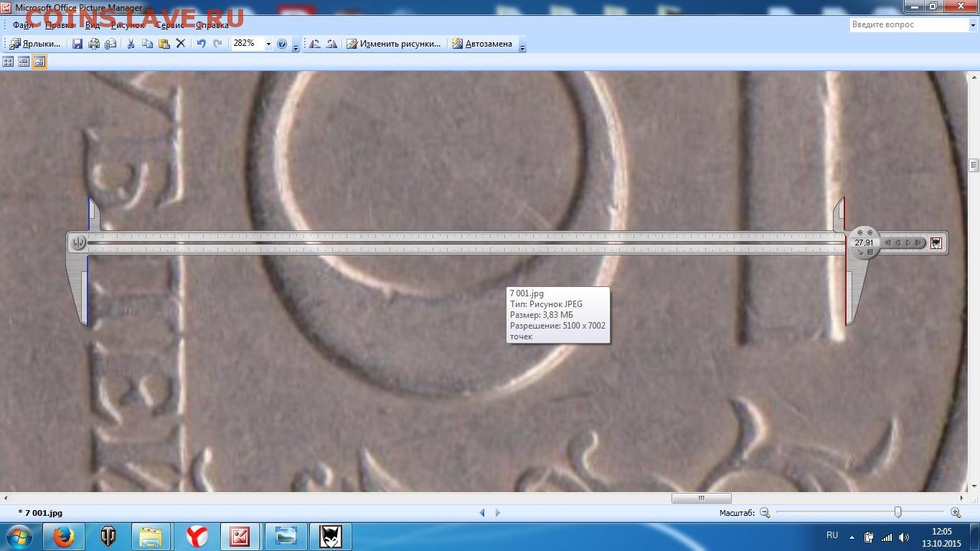Click the horizontal scrollbar left arrow
This screenshot has width=980, height=551.
tap(5, 498)
